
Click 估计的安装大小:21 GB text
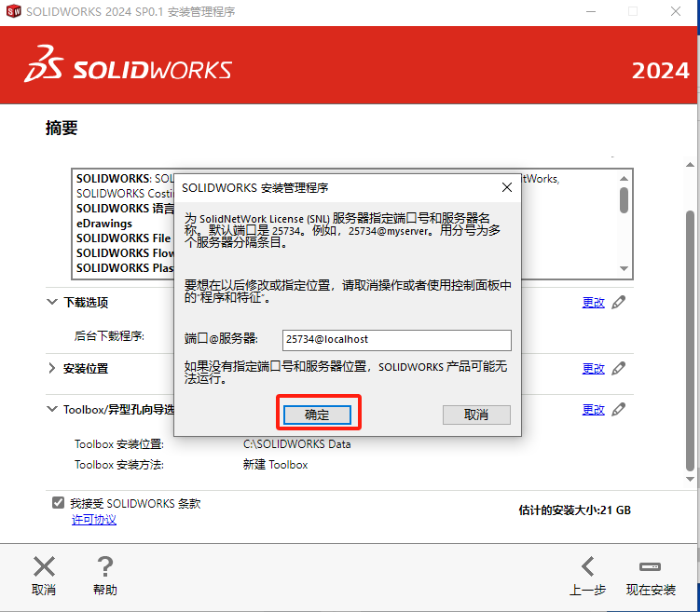[x=574, y=510]
